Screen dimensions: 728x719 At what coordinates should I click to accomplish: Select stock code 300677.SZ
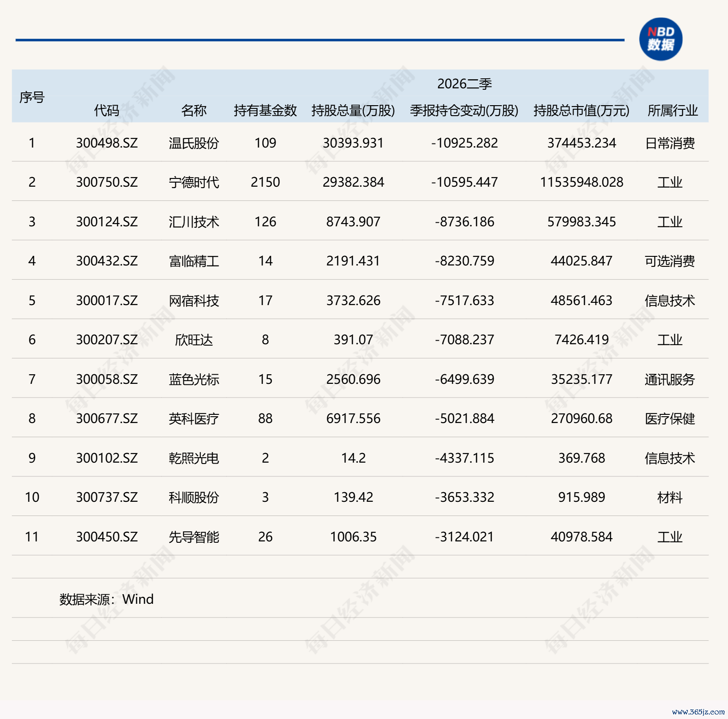click(107, 418)
